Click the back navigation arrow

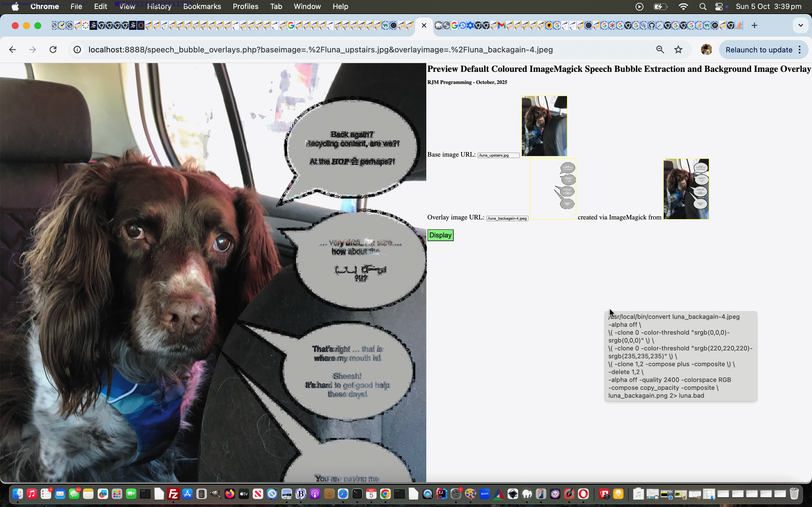[12, 50]
